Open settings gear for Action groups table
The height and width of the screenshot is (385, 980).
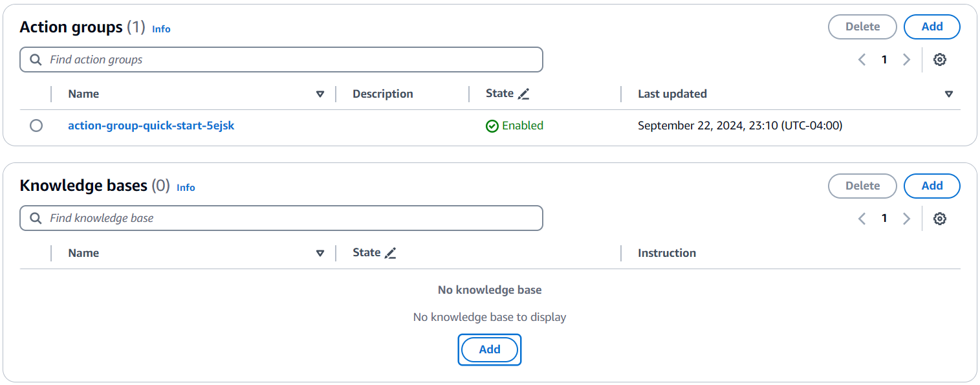pos(940,60)
